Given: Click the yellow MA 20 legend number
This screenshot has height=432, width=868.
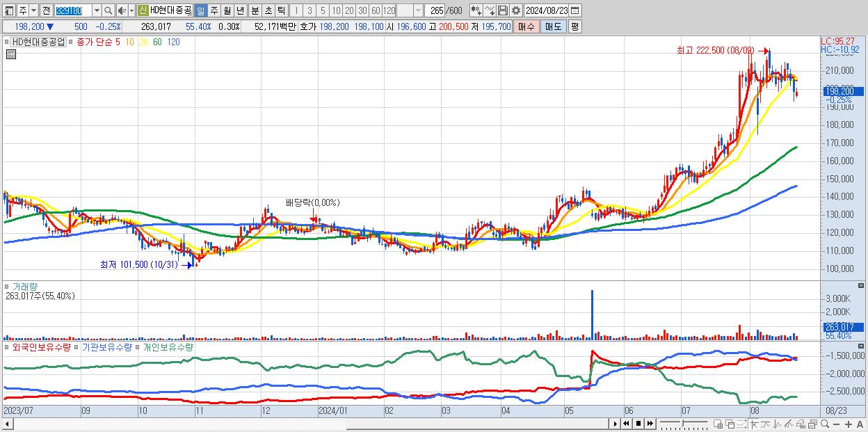Looking at the screenshot, I should point(144,42).
